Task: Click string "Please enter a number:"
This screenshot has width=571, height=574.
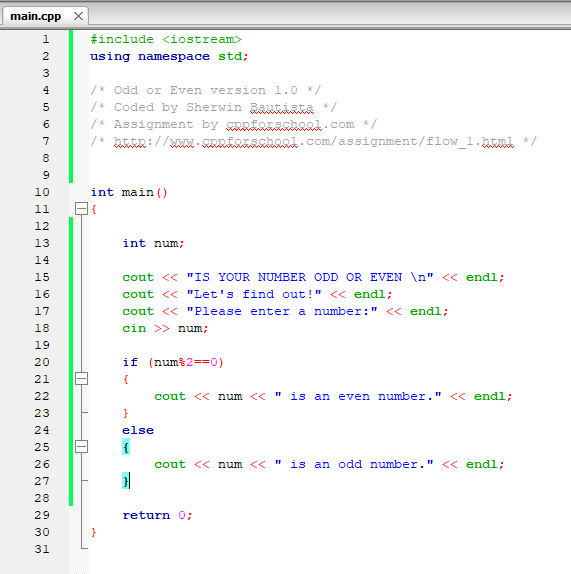Action: tap(282, 311)
